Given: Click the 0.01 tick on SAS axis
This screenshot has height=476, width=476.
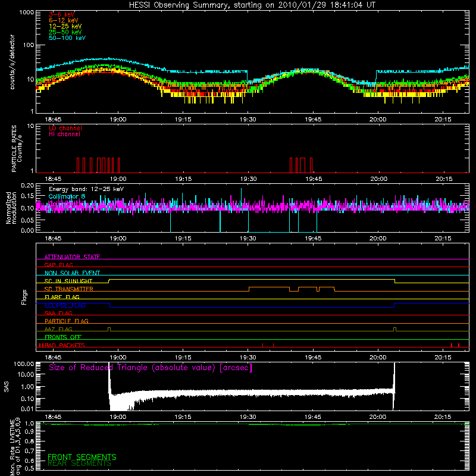Looking at the screenshot, I should pos(27,409).
